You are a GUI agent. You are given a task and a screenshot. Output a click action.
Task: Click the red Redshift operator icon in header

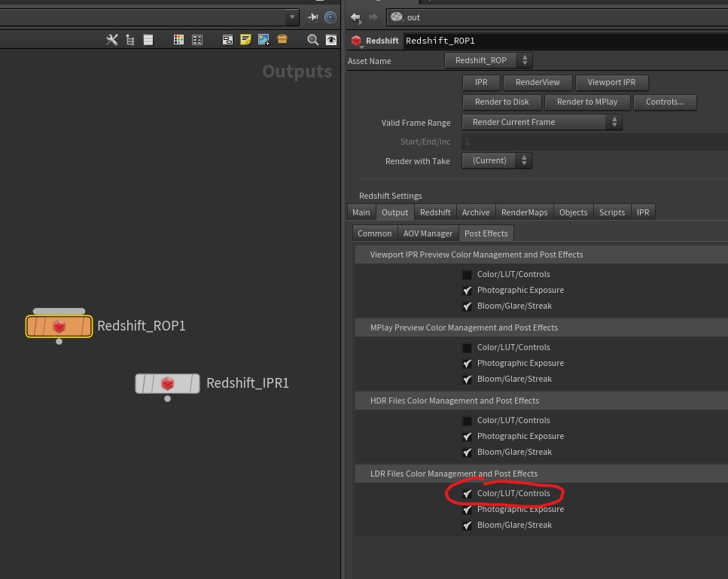[356, 41]
